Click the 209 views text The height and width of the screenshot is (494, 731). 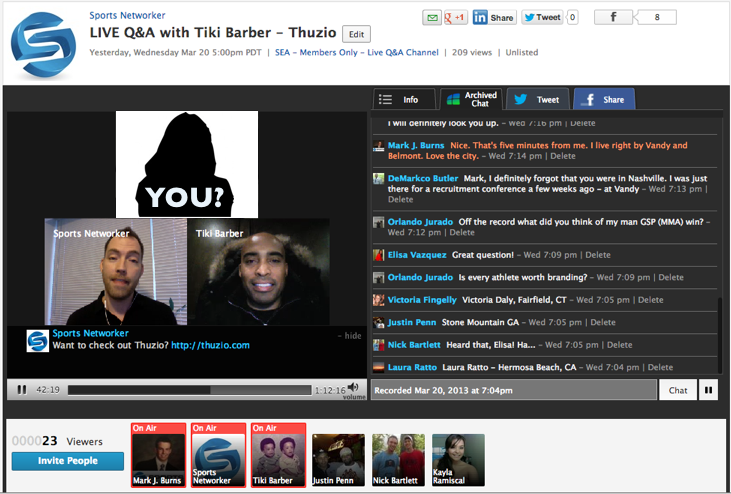(x=472, y=53)
